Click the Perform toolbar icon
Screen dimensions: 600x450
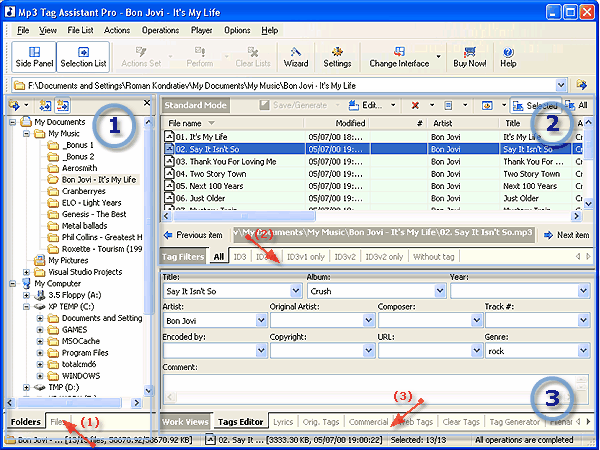point(199,52)
